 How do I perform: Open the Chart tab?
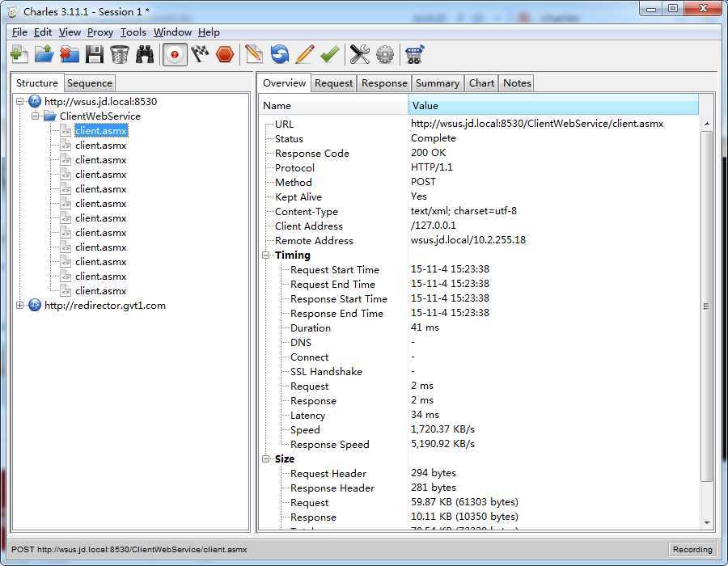pos(481,83)
